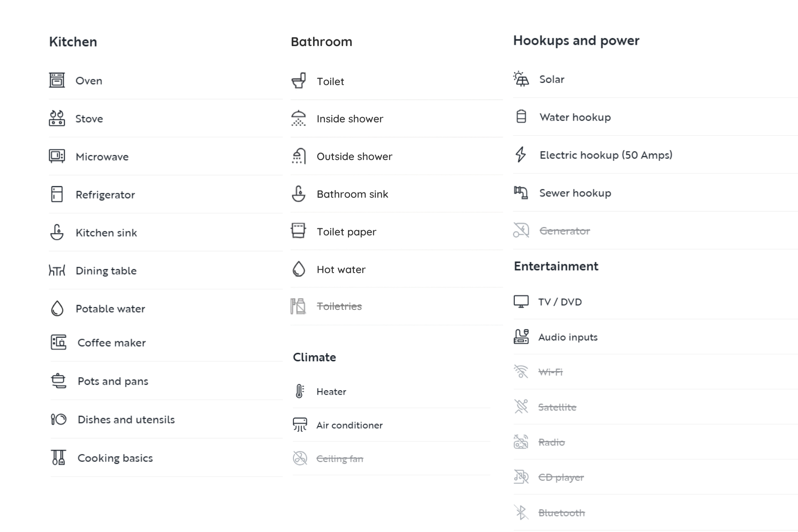Select the struck-through Generator item
Viewport: 798px width, 532px height.
(x=552, y=231)
